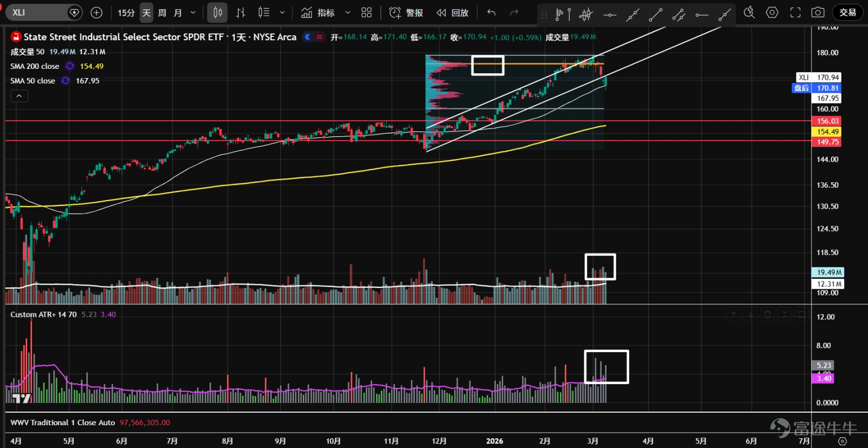Select the volume candles chart style icon
This screenshot has width=868, height=448.
264,12
